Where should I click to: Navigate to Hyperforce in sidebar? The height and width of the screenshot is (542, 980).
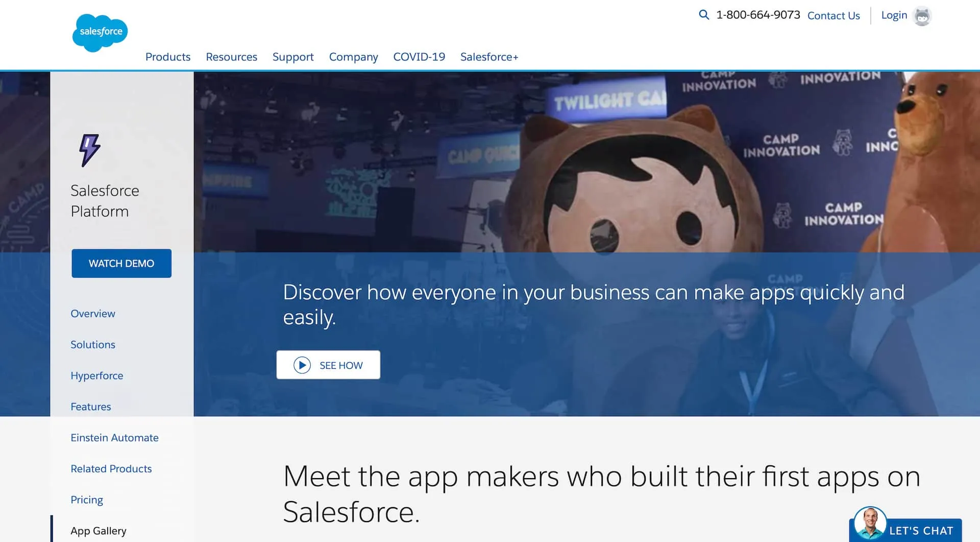pos(97,376)
